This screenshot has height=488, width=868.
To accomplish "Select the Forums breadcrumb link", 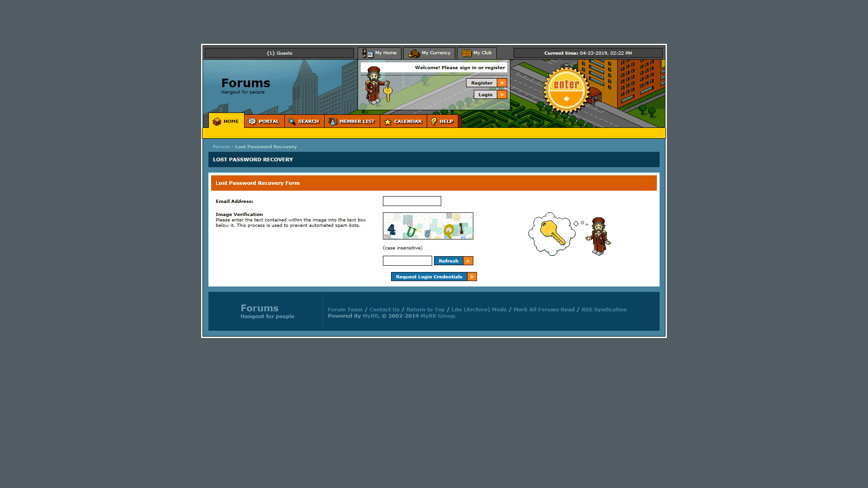I will coord(221,146).
